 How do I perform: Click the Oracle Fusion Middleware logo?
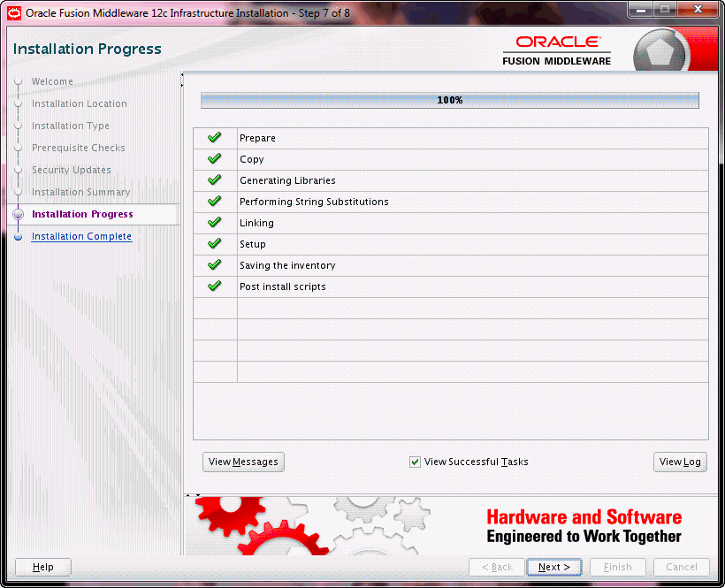[x=557, y=51]
